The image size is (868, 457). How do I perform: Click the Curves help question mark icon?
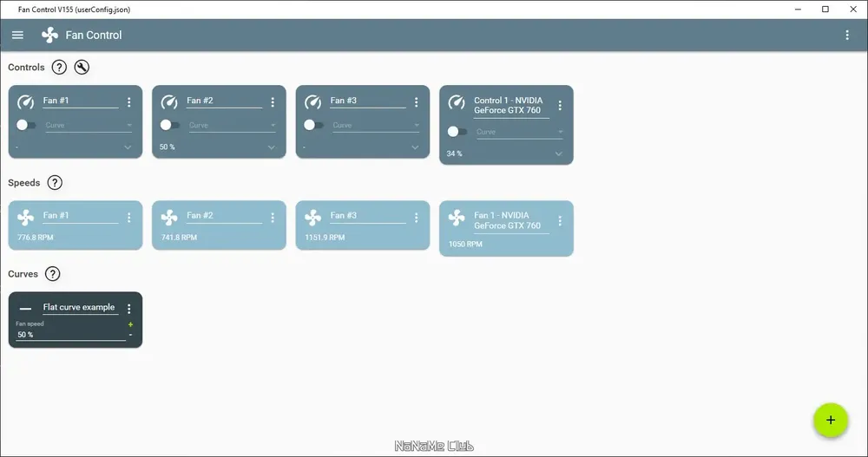point(53,274)
